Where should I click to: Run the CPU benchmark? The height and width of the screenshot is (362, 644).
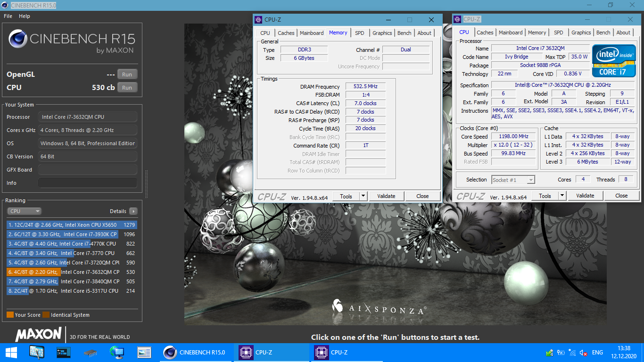(x=127, y=88)
